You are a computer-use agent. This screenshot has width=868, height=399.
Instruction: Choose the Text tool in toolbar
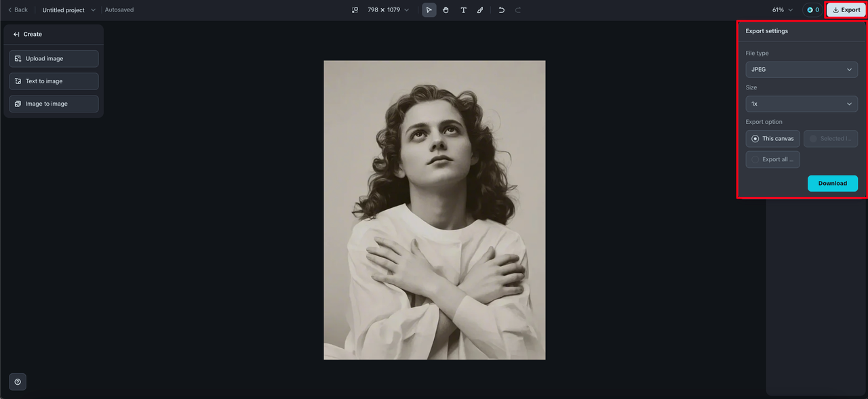(463, 10)
